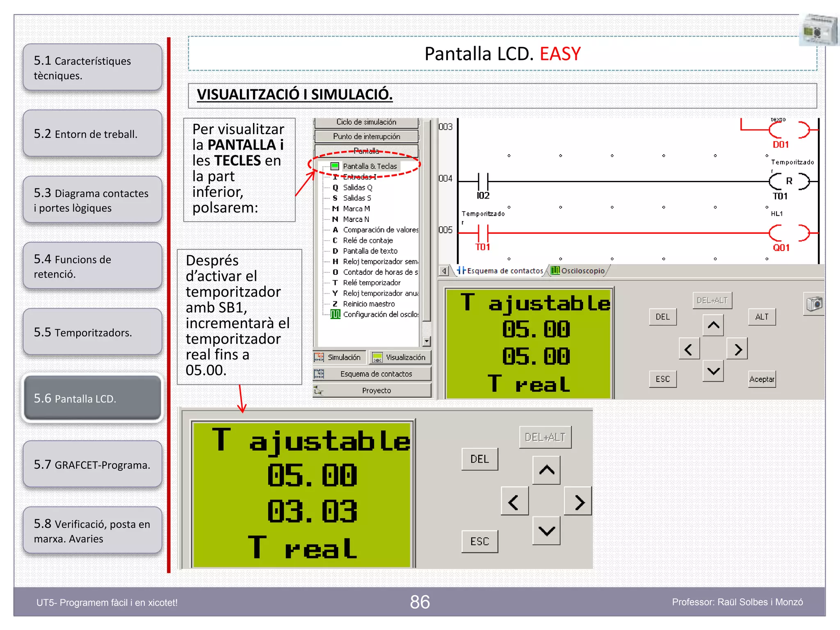Click up arrow on lower keypad
The height and width of the screenshot is (630, 840).
point(546,470)
